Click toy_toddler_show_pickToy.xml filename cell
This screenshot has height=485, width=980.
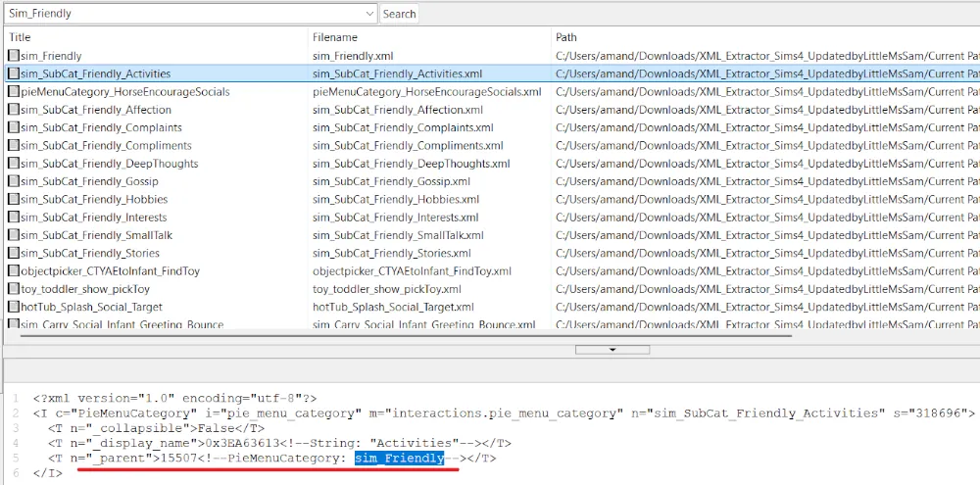[387, 289]
